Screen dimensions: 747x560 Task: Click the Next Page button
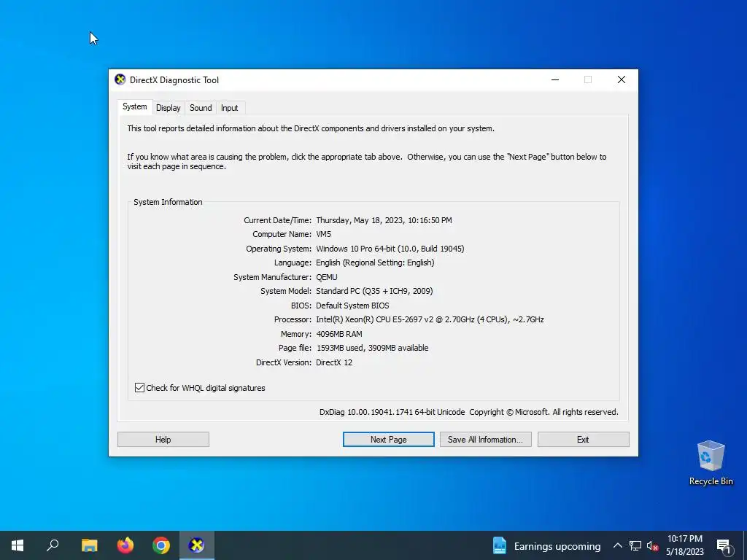pos(388,440)
